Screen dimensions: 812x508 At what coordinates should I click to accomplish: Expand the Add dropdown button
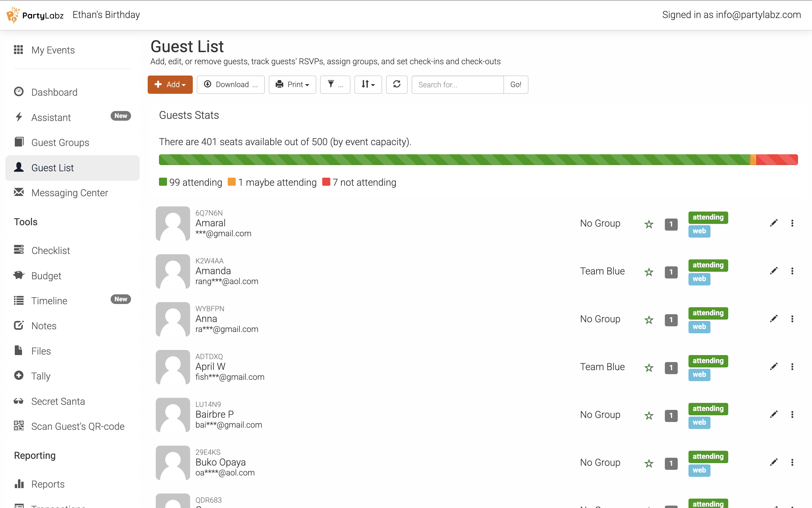tap(170, 84)
